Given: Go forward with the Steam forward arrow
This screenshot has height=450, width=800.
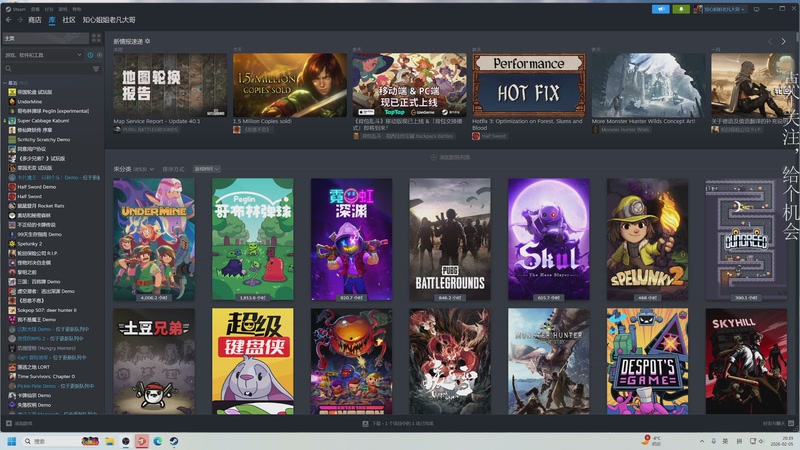Looking at the screenshot, I should click(20, 20).
